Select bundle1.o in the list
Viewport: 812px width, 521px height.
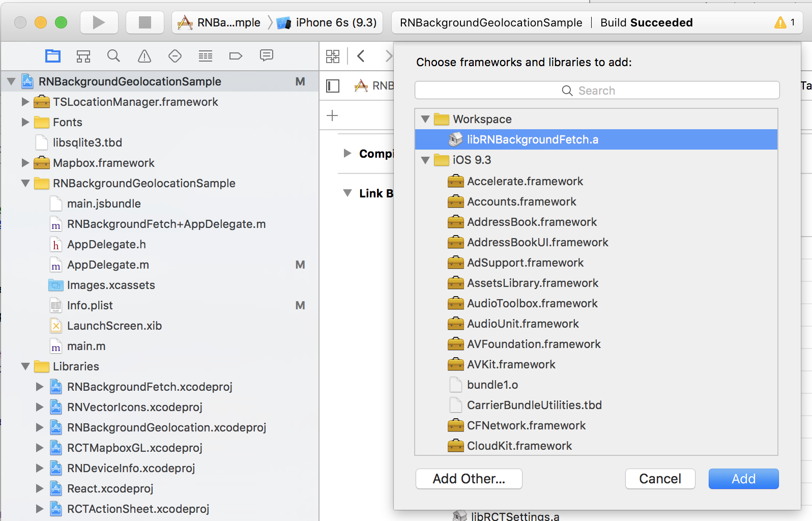pyautogui.click(x=596, y=385)
